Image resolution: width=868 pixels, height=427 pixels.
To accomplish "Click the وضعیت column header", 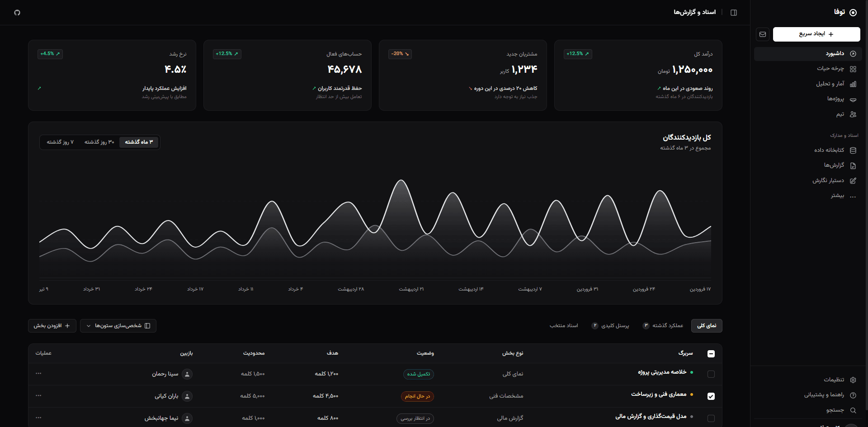I will (x=425, y=353).
